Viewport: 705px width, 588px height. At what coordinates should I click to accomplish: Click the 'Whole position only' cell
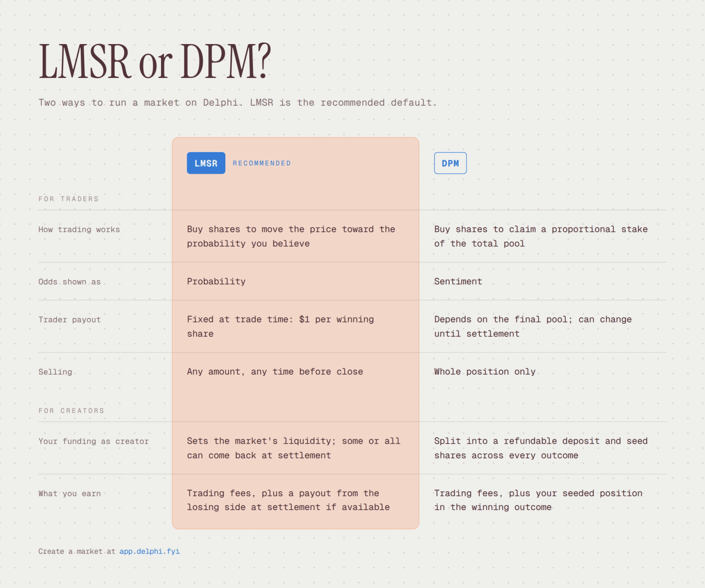click(x=485, y=371)
